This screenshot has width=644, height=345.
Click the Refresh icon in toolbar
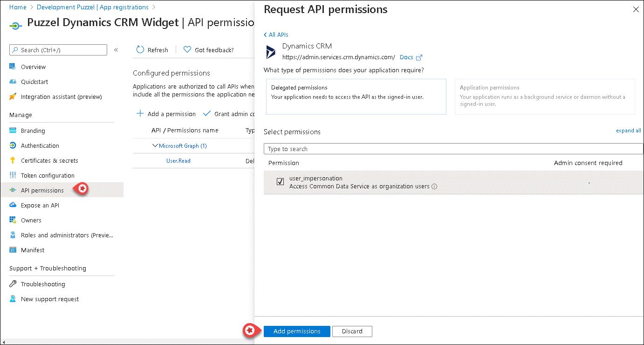pos(140,50)
